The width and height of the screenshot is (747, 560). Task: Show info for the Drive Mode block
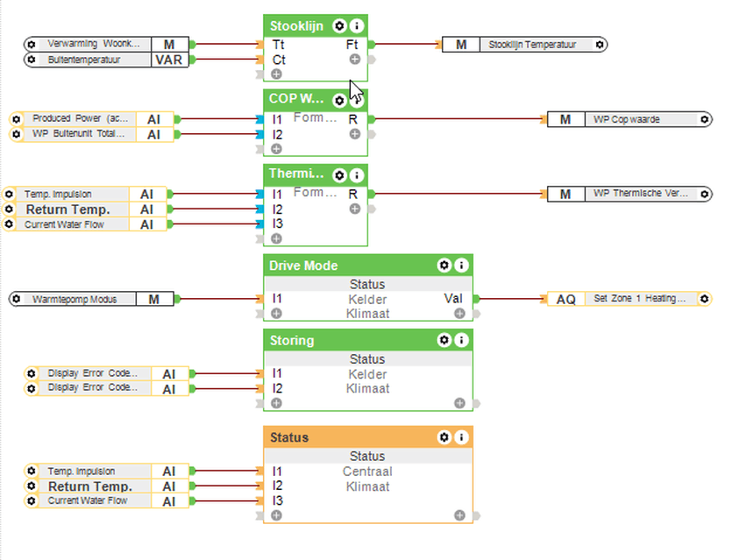pos(461,266)
